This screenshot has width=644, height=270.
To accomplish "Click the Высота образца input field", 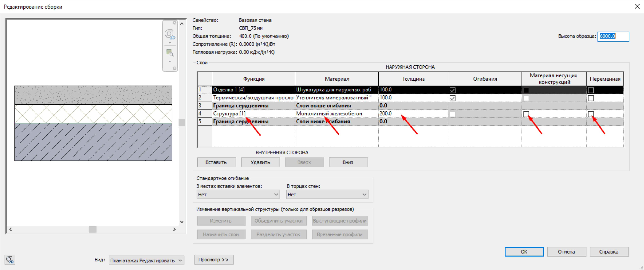I will (613, 36).
